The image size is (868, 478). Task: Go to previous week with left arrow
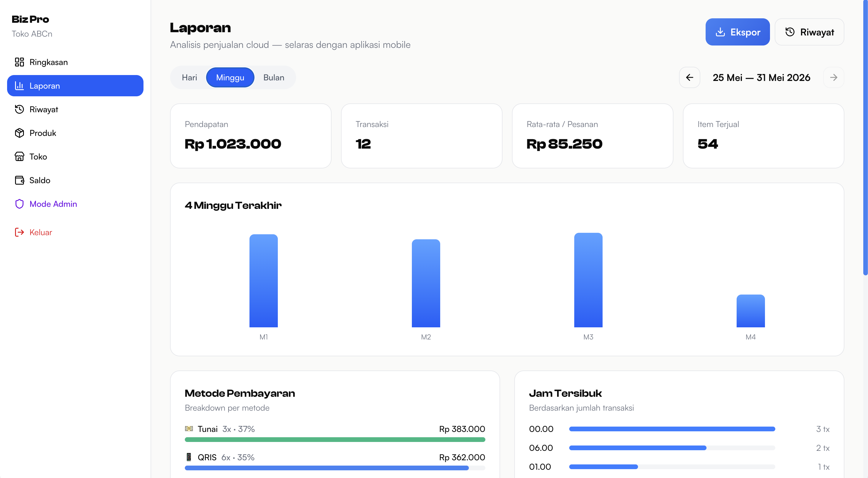(689, 77)
